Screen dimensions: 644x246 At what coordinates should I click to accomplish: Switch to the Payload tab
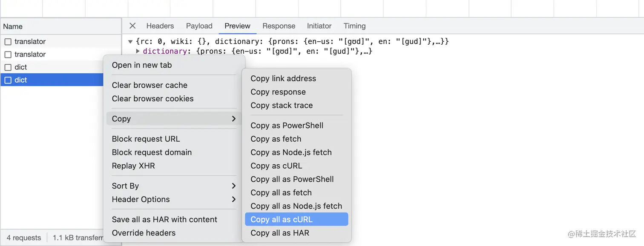pyautogui.click(x=199, y=26)
